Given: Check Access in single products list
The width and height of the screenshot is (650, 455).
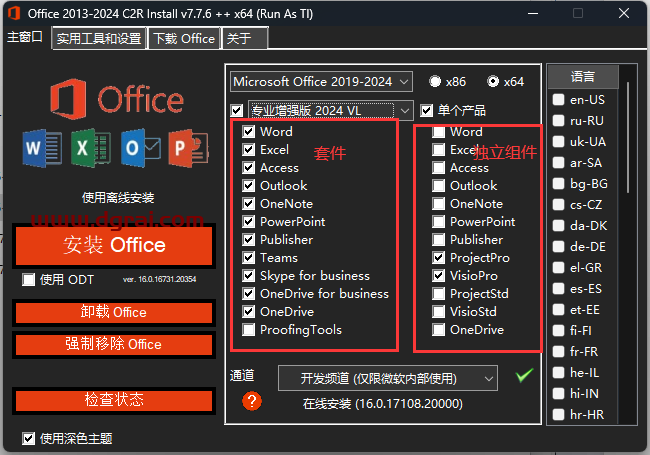Looking at the screenshot, I should pyautogui.click(x=438, y=168).
